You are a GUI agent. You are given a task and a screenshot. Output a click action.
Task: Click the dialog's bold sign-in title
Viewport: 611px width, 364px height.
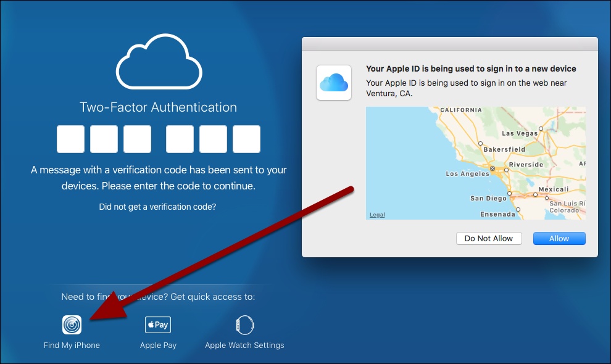(471, 68)
